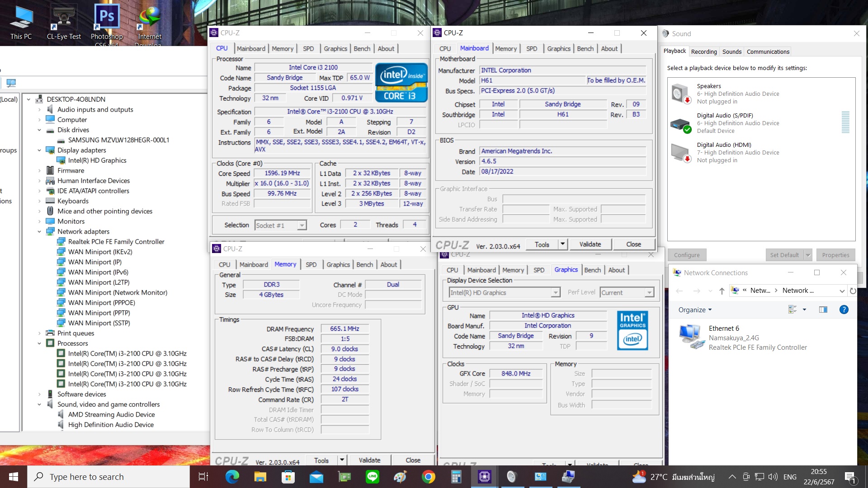
Task: Launch Google Chrome from the taskbar
Action: pos(428,477)
